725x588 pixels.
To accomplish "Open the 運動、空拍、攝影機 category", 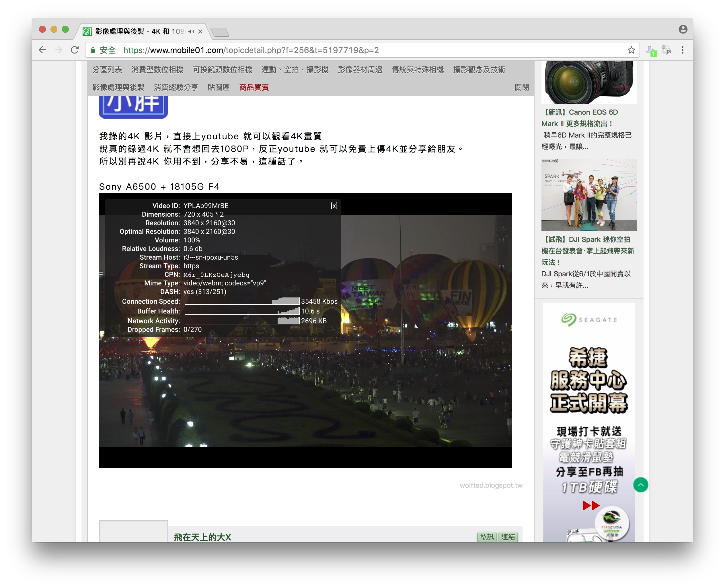I will [x=295, y=69].
